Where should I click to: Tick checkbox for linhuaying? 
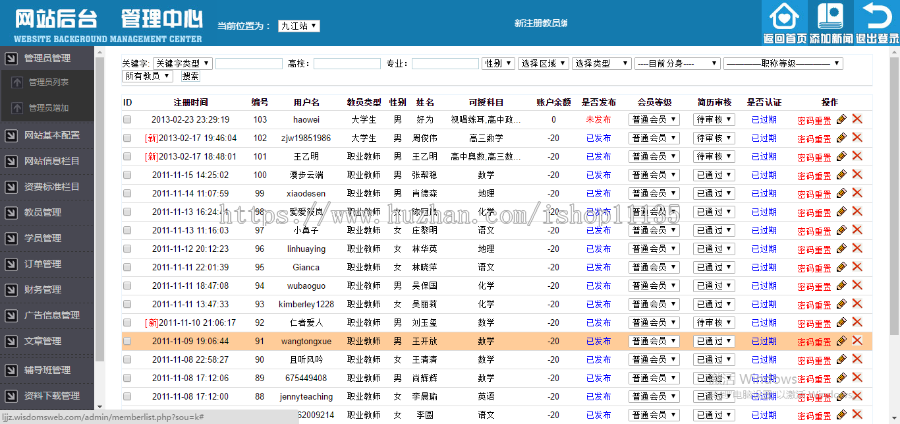[127, 248]
